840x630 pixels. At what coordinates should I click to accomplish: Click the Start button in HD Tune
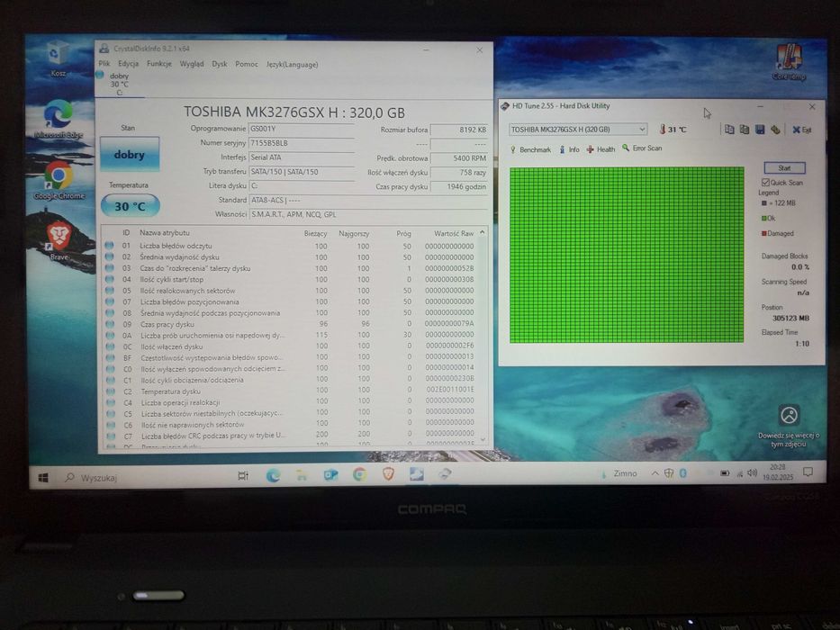coord(784,167)
